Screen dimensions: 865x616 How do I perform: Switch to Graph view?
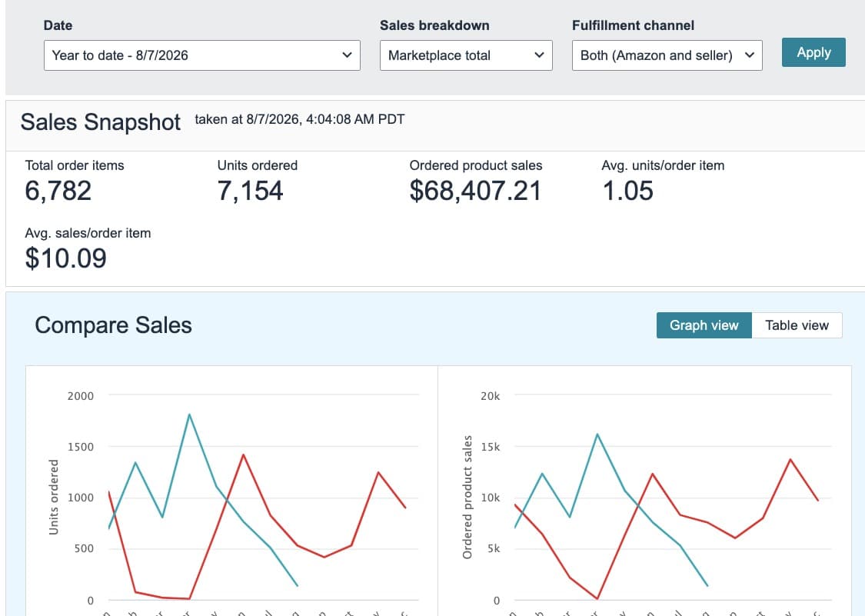tap(704, 325)
